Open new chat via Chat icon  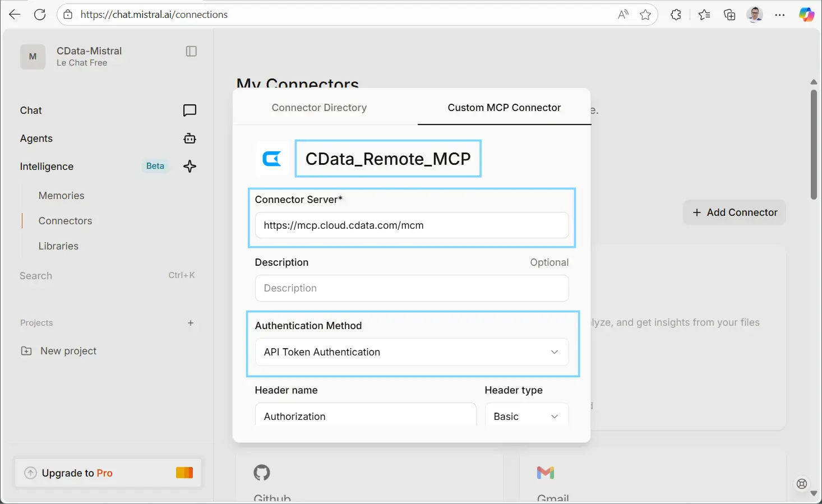190,110
